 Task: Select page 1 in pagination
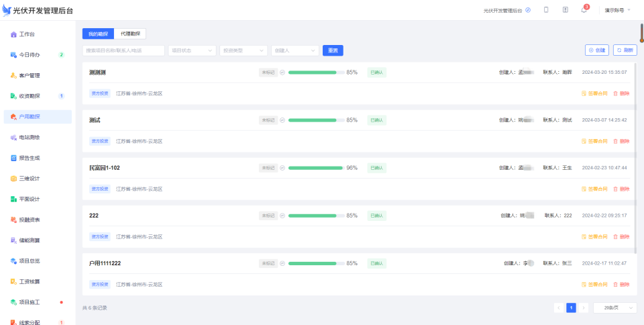pyautogui.click(x=571, y=308)
